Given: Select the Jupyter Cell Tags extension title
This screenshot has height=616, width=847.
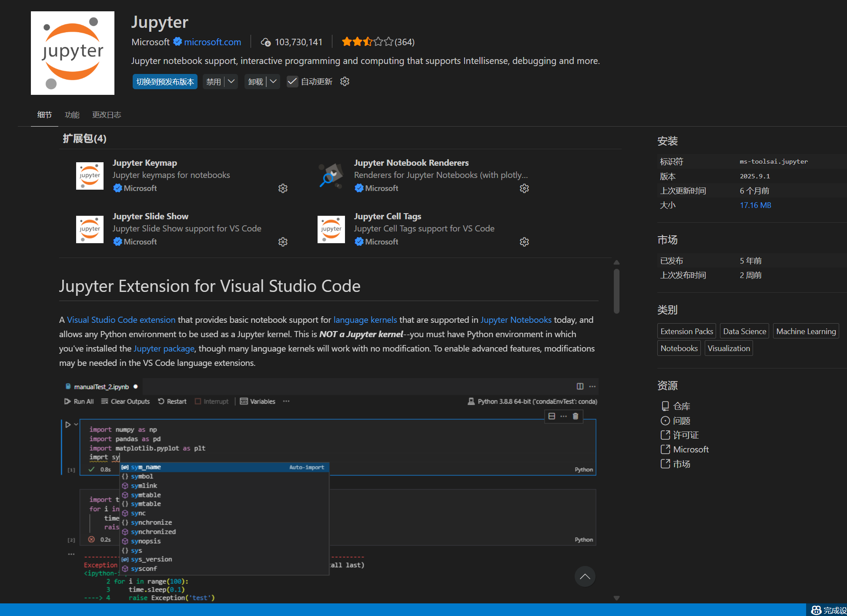Looking at the screenshot, I should point(388,216).
